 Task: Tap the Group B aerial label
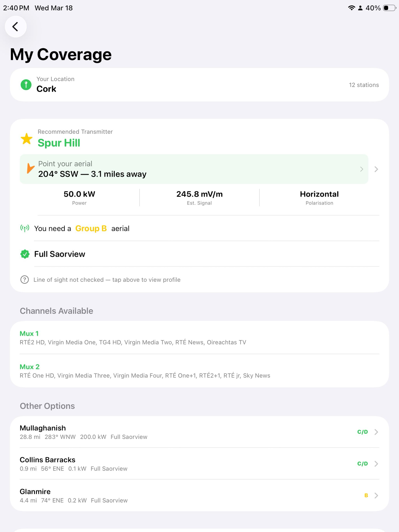click(x=91, y=228)
